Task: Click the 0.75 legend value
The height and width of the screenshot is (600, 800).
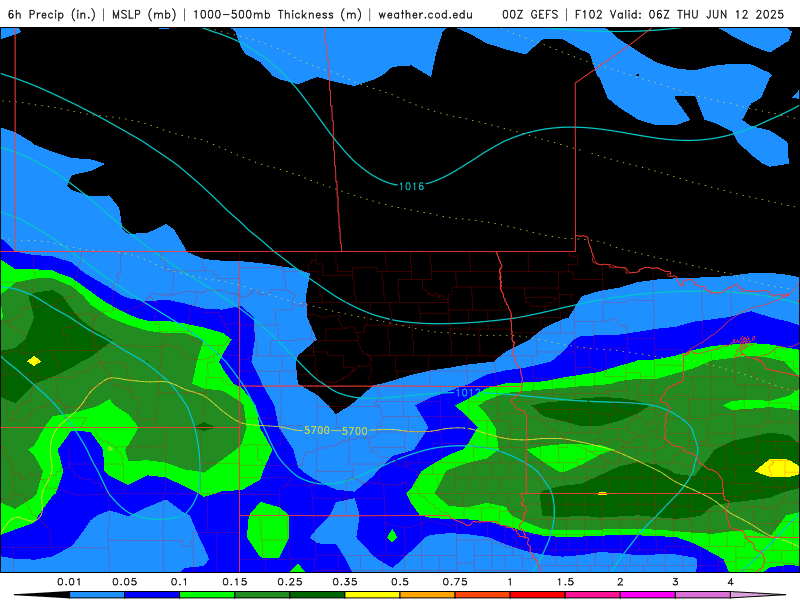Action: tap(455, 582)
